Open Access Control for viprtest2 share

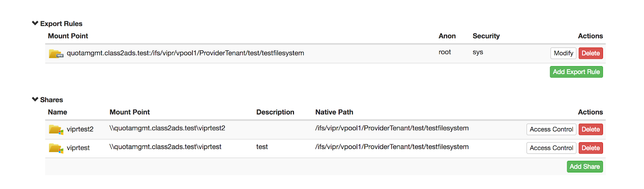point(551,129)
